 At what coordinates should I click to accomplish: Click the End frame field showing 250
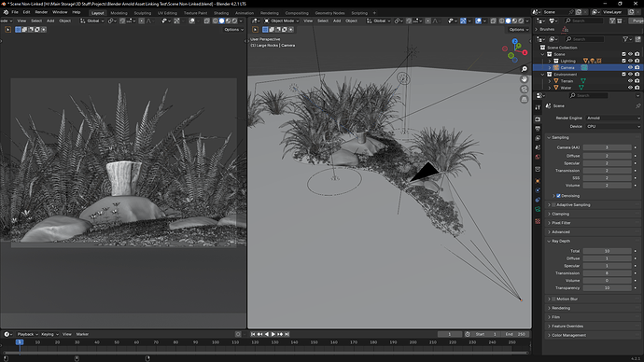pyautogui.click(x=515, y=334)
